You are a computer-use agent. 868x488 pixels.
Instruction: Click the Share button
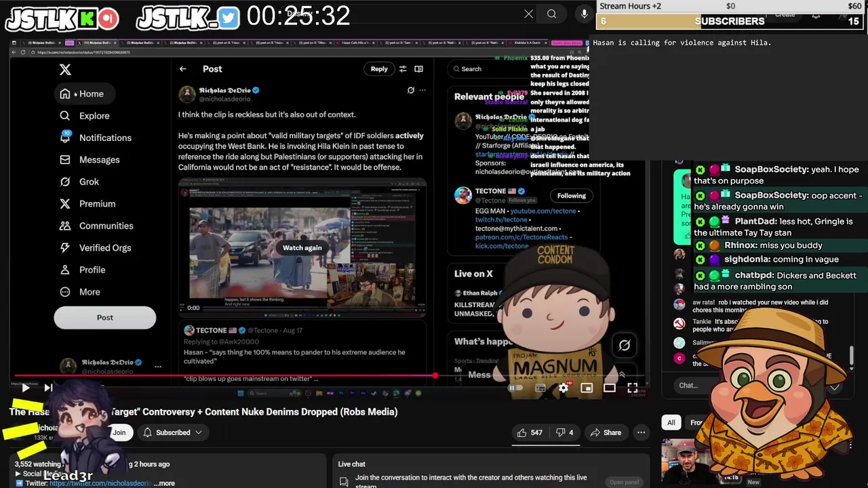pos(606,432)
